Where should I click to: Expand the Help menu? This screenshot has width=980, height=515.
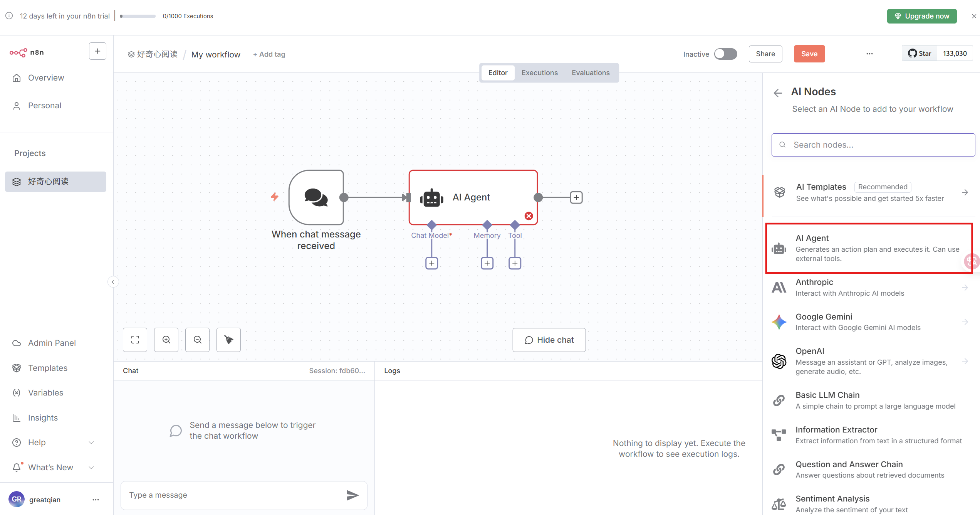[91, 443]
